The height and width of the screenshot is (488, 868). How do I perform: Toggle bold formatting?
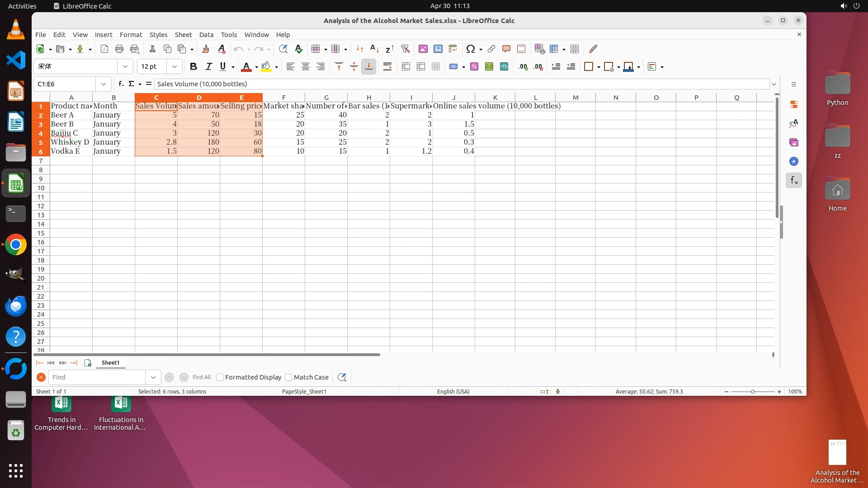(x=193, y=67)
